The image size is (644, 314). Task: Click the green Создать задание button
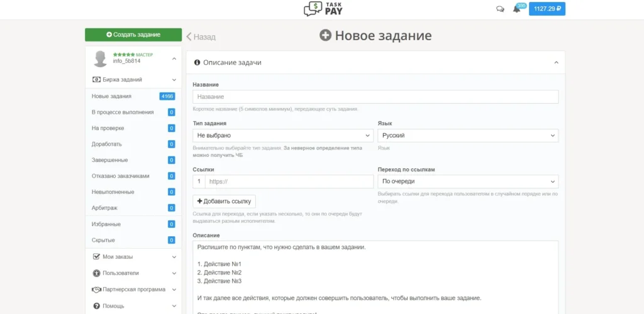point(133,35)
